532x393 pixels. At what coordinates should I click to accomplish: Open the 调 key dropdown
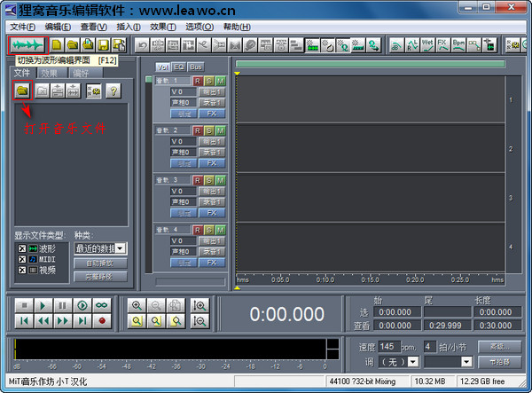pyautogui.click(x=413, y=362)
